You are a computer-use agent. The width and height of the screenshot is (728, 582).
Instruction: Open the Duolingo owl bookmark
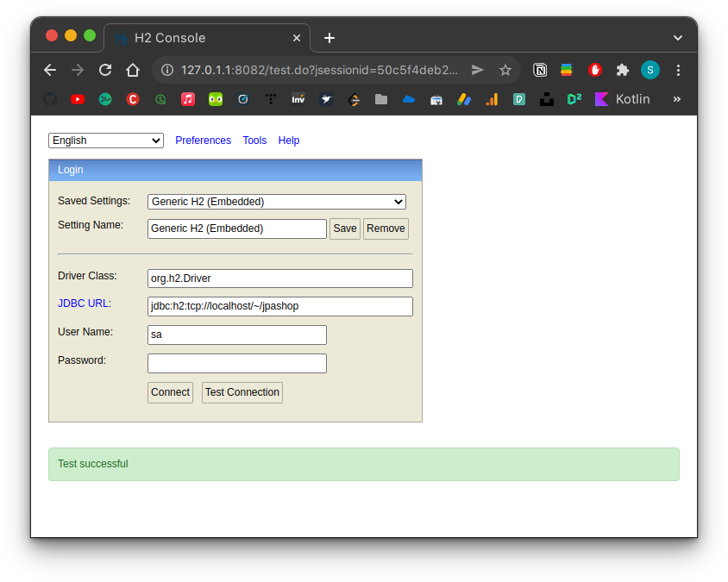[x=216, y=99]
